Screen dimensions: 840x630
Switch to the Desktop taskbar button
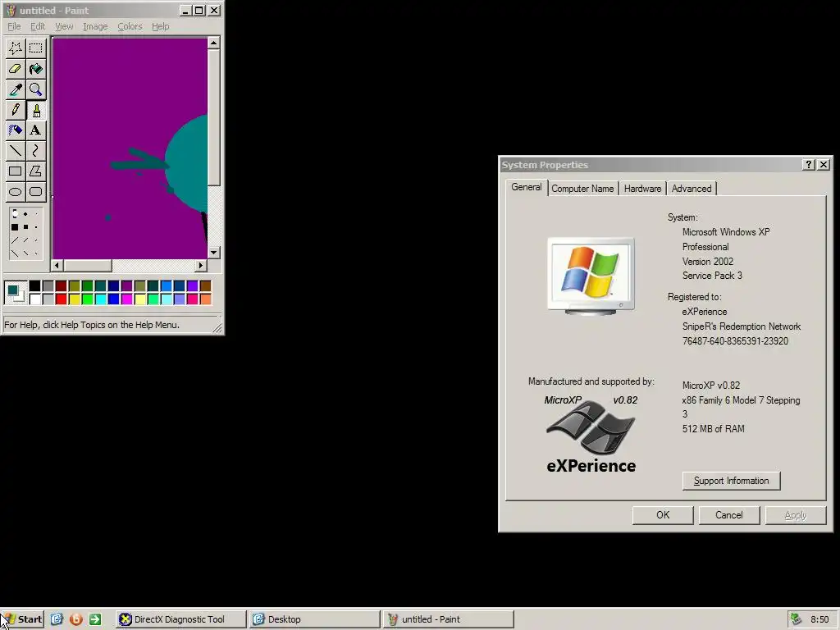314,619
